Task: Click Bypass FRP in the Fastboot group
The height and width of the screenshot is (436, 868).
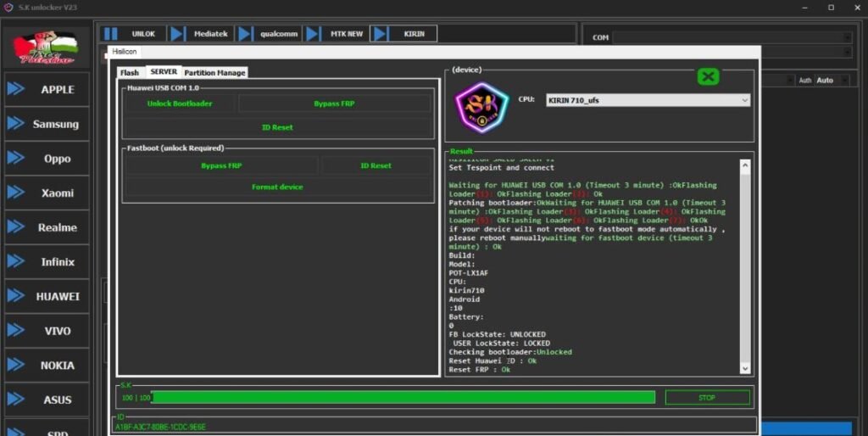Action: pos(221,165)
